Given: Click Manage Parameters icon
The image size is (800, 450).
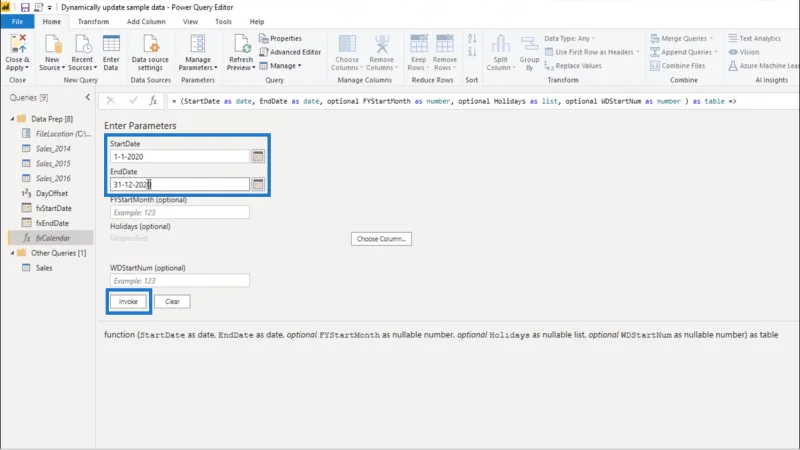Looking at the screenshot, I should click(x=198, y=44).
